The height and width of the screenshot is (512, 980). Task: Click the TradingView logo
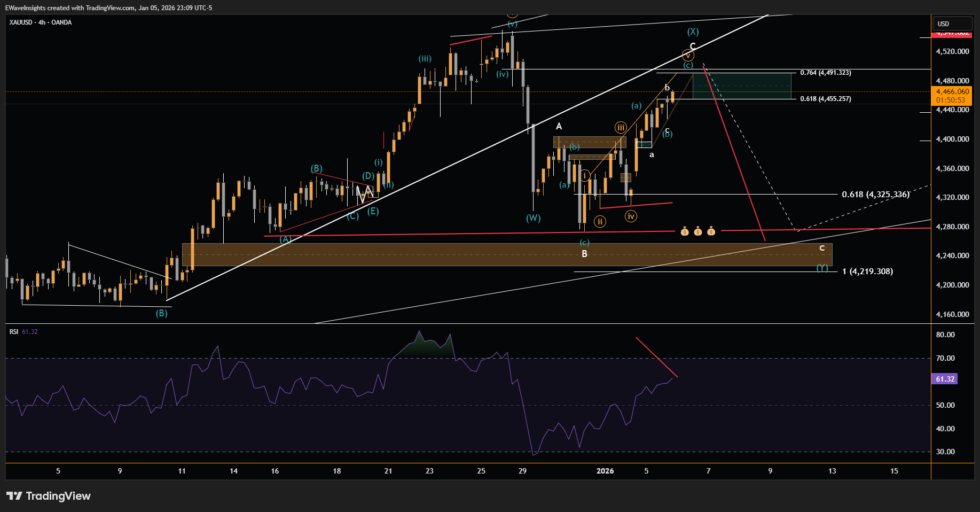click(49, 496)
